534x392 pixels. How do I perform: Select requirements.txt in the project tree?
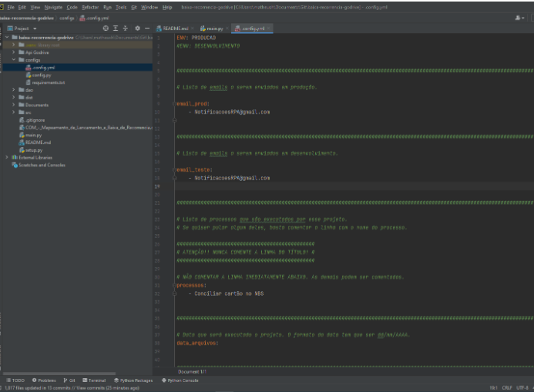point(45,82)
